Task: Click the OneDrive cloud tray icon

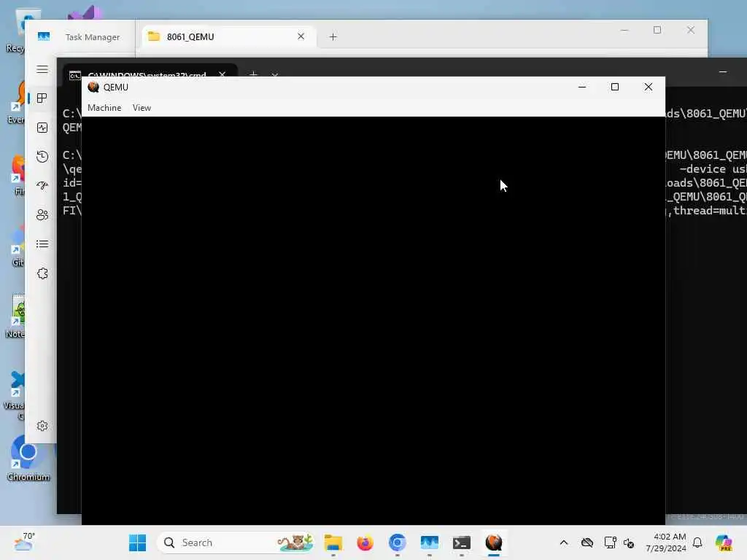Action: 587,542
